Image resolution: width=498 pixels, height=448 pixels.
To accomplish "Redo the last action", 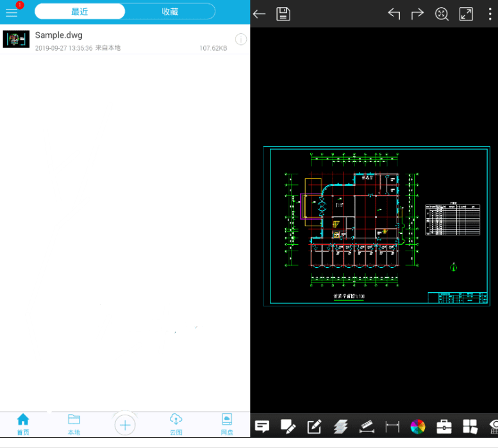I will point(417,14).
